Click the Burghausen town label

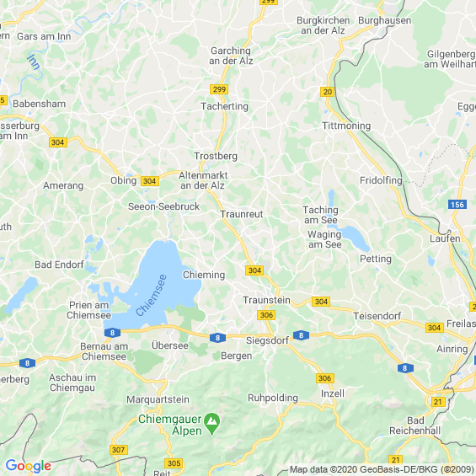coord(385,21)
